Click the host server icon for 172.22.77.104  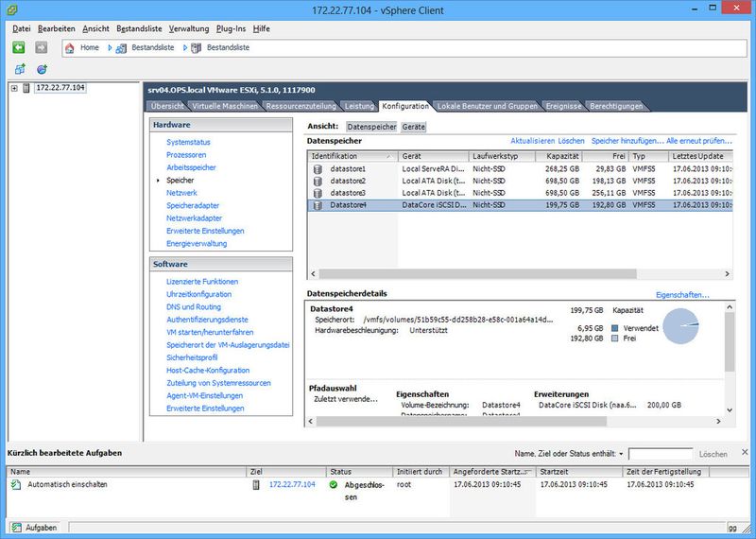(x=26, y=88)
